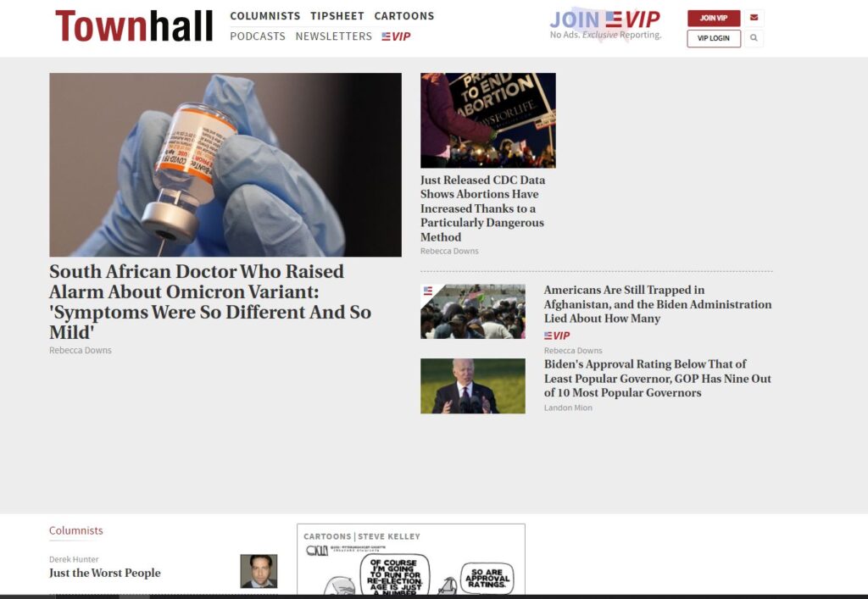The width and height of the screenshot is (868, 599).
Task: Open Biden's approval rating article
Action: [x=658, y=379]
